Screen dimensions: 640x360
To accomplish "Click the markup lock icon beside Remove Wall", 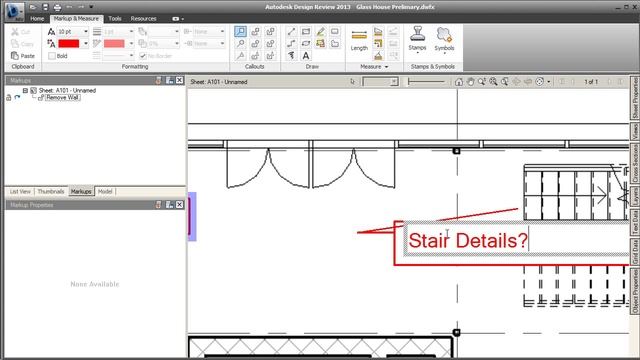I will coord(8,98).
